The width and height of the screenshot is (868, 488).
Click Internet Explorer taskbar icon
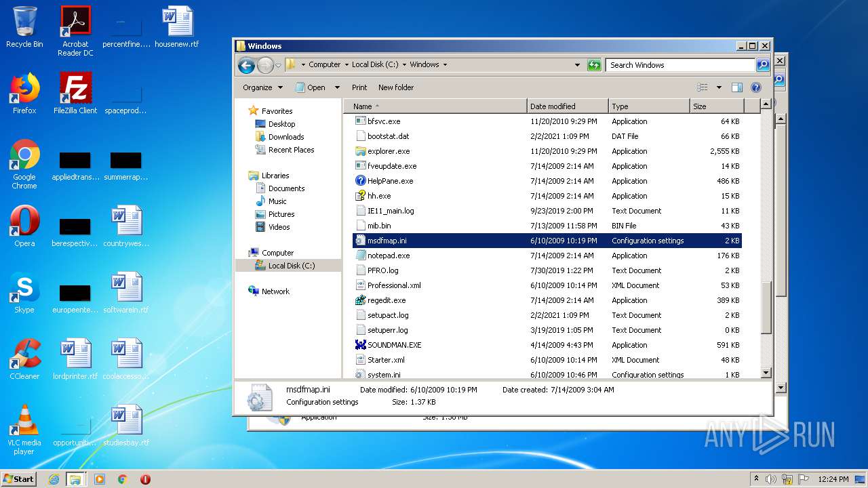pyautogui.click(x=54, y=479)
